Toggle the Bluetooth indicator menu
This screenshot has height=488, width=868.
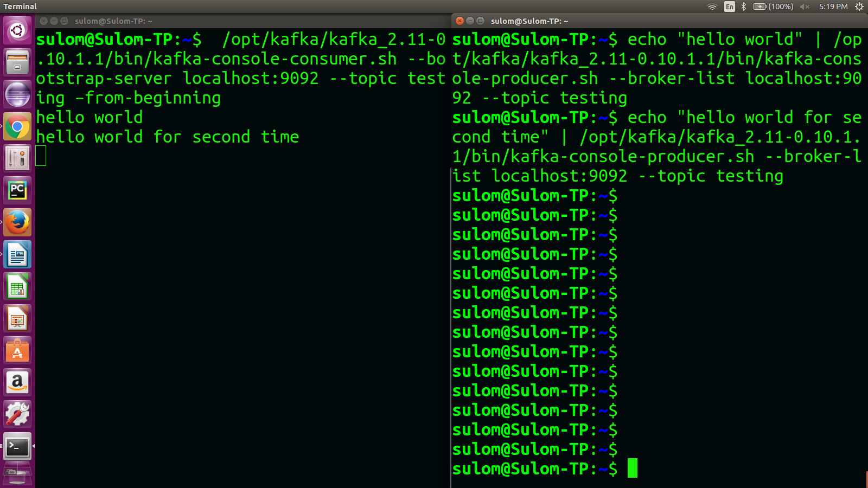point(744,7)
